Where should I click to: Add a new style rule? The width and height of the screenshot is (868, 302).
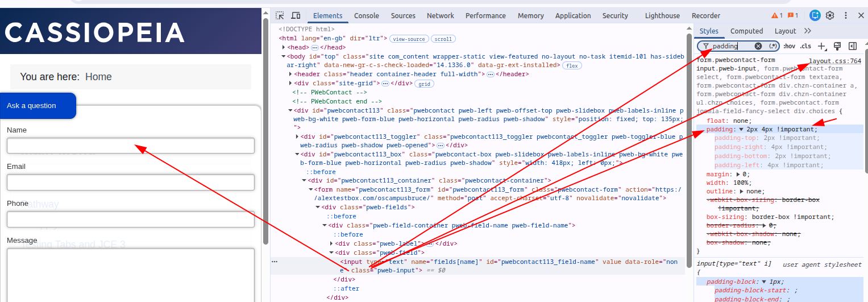pyautogui.click(x=822, y=46)
